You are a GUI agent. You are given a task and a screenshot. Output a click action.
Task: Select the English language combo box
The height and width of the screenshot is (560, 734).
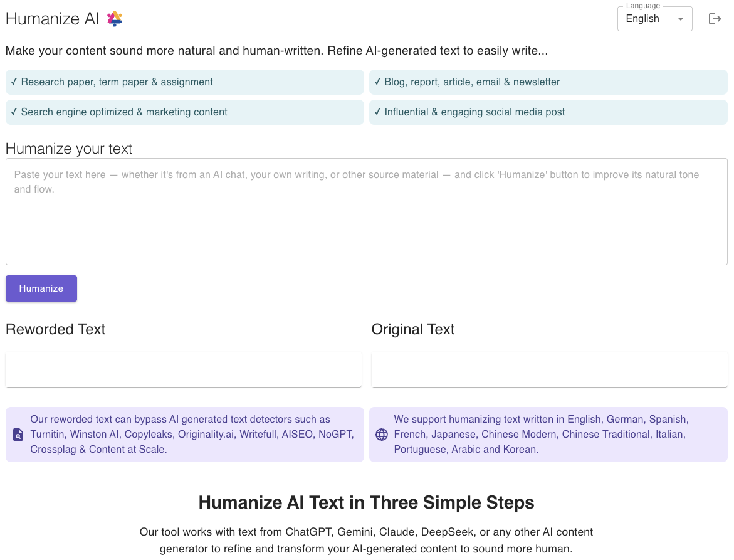(x=646, y=19)
